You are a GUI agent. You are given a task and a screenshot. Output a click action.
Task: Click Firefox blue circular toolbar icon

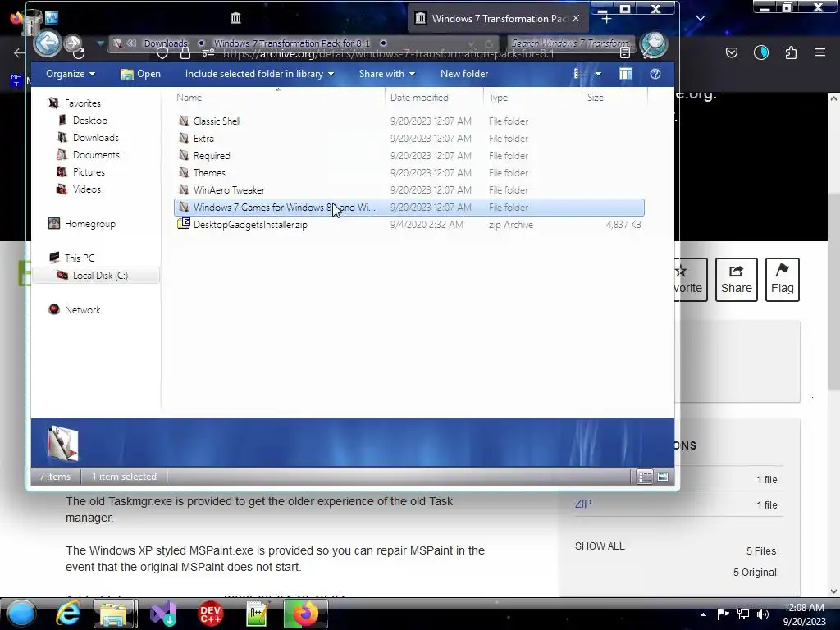pos(760,52)
